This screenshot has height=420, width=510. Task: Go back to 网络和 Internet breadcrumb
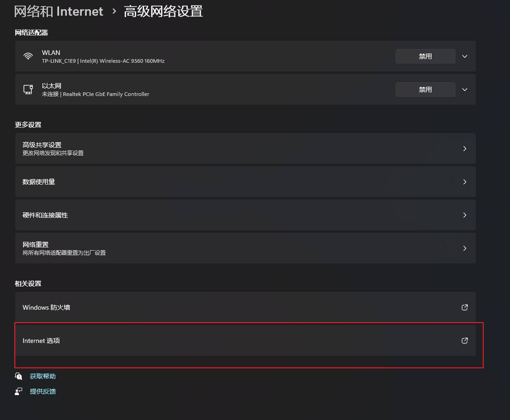[x=59, y=12]
